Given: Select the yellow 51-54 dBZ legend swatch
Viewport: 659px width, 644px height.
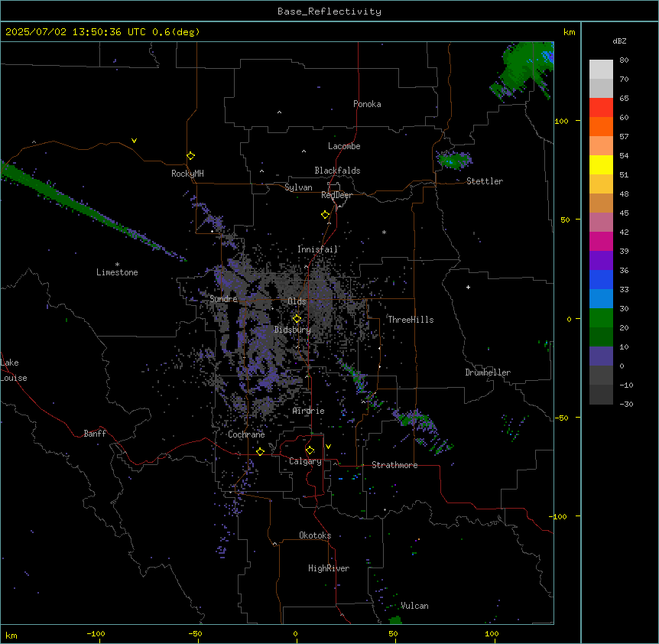Looking at the screenshot, I should click(x=601, y=164).
